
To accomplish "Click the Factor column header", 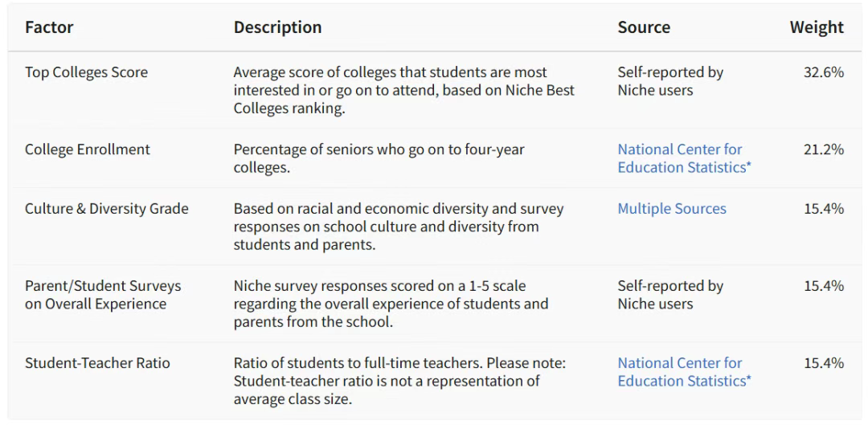I will tap(49, 27).
